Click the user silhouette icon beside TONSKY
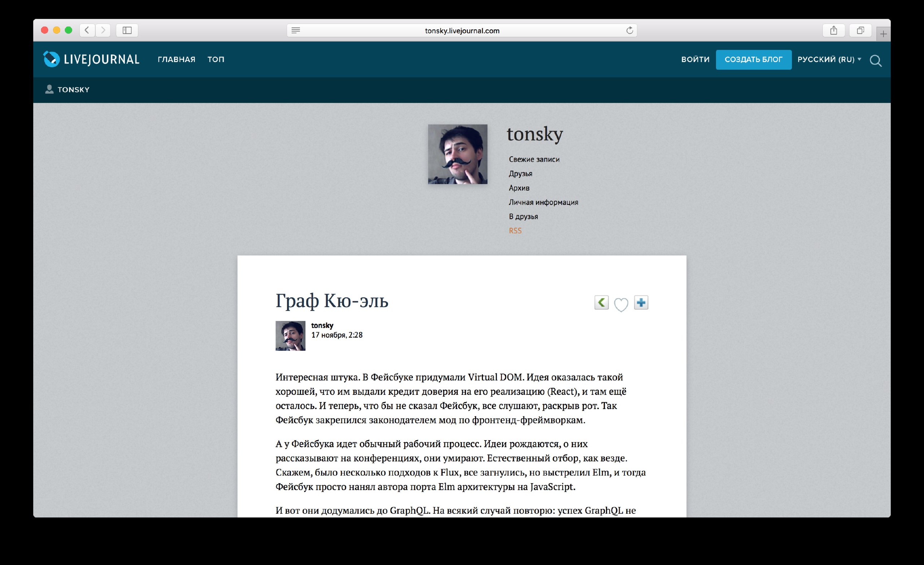 point(49,89)
